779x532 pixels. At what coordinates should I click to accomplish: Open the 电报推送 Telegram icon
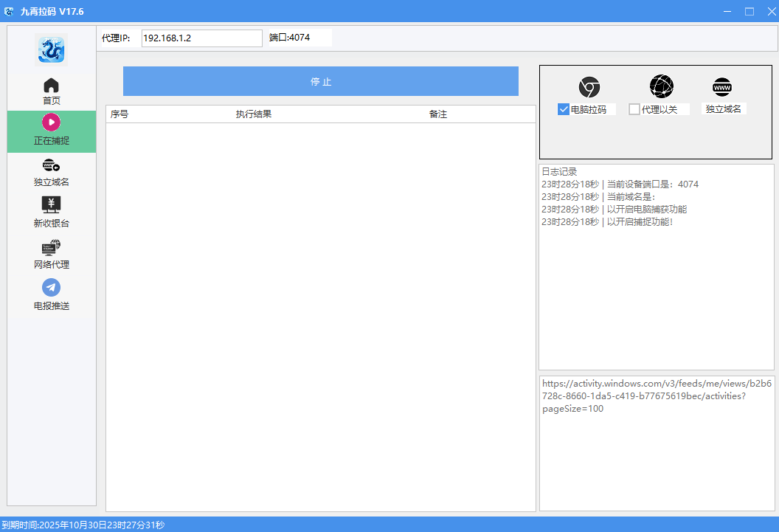[51, 288]
